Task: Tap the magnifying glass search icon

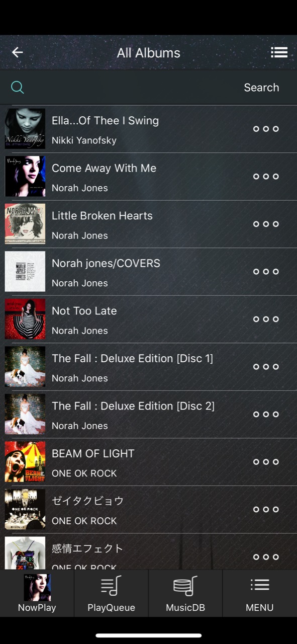Action: [x=18, y=88]
